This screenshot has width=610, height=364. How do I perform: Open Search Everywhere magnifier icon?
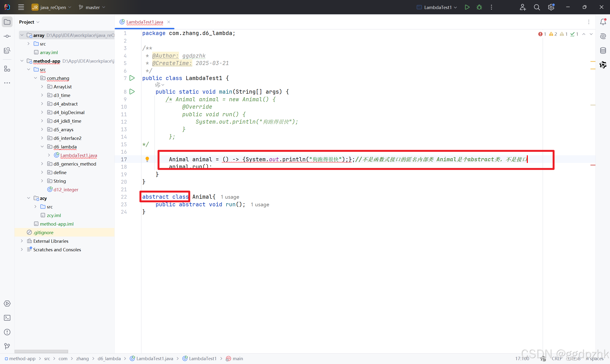click(x=537, y=7)
